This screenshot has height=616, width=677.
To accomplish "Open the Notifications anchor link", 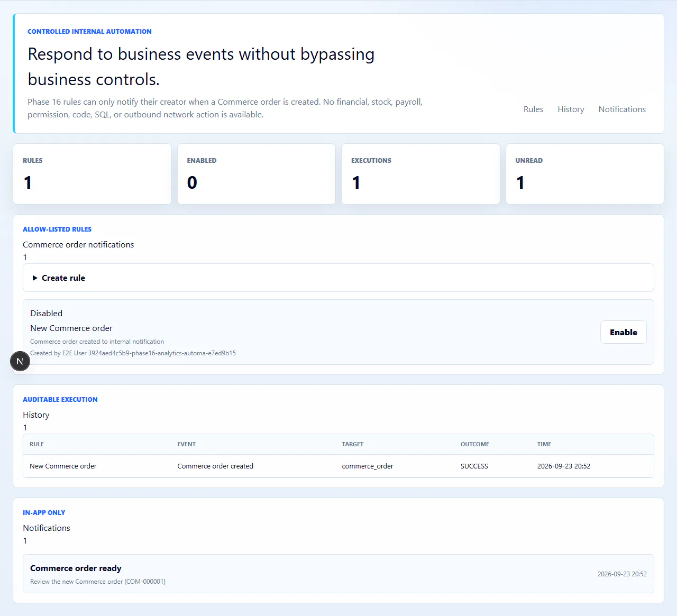I will click(622, 109).
